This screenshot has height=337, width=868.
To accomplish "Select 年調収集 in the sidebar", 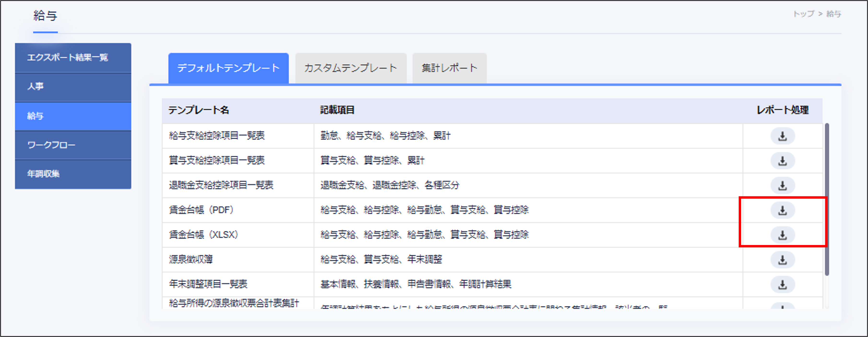I will tap(72, 173).
